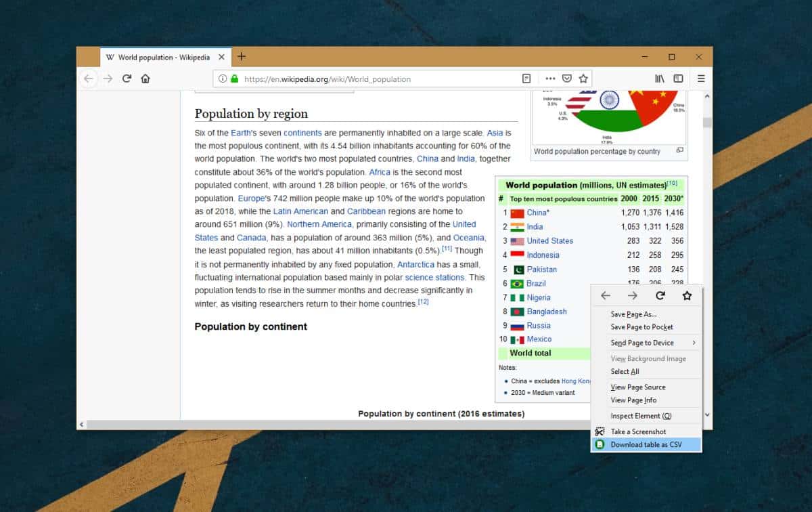Open the Firefox hamburger menu
The width and height of the screenshot is (812, 512).
(x=701, y=79)
